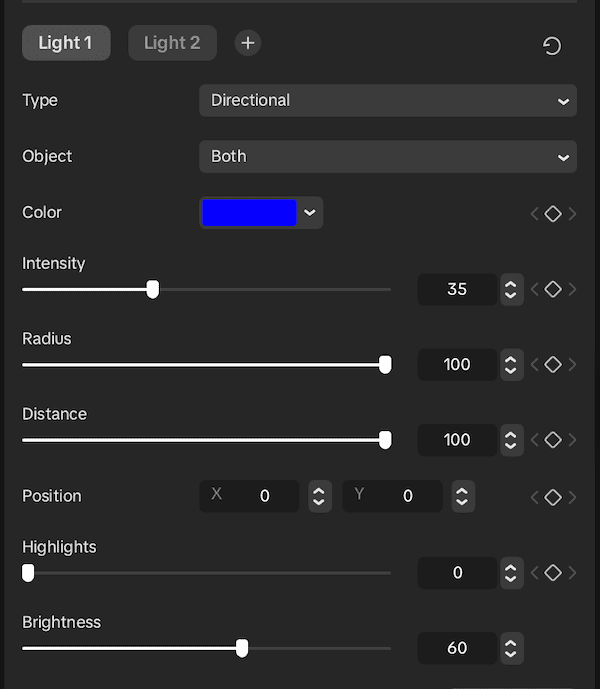Expand the Color picker dropdown arrow

[310, 213]
